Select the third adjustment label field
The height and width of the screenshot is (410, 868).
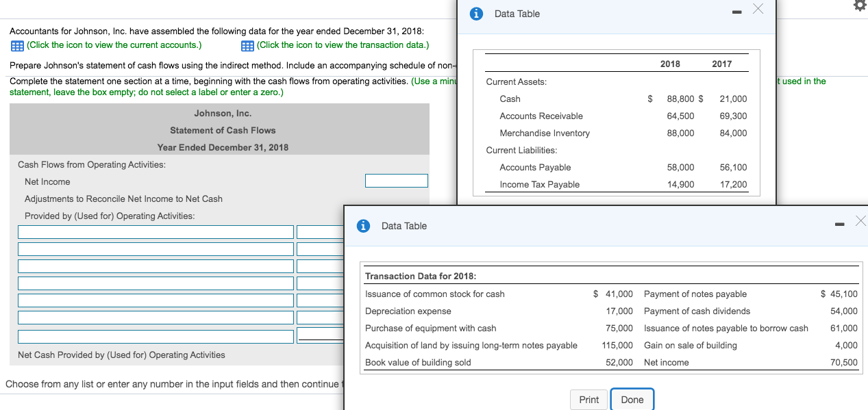coord(156,266)
